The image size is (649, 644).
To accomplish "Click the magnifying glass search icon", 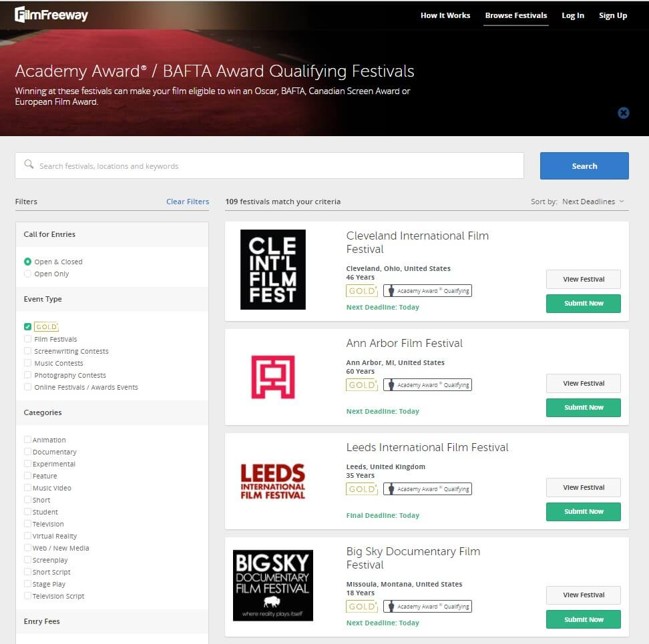I will tap(29, 165).
